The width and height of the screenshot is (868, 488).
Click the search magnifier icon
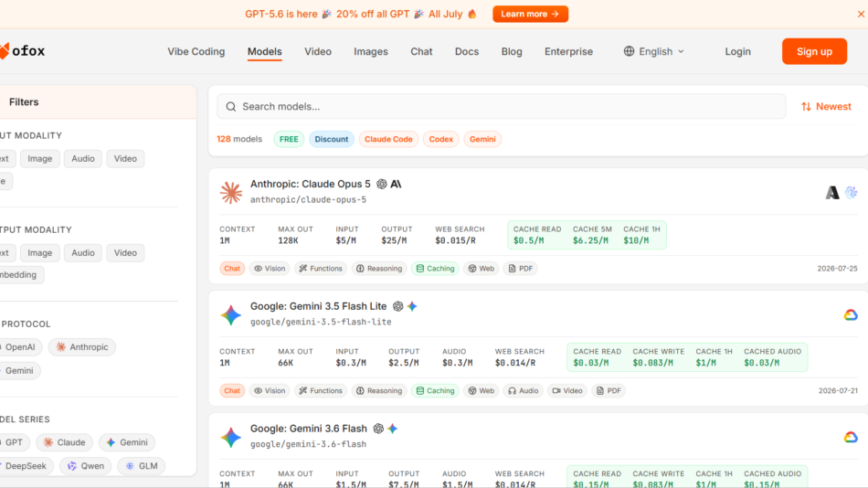[x=231, y=106]
